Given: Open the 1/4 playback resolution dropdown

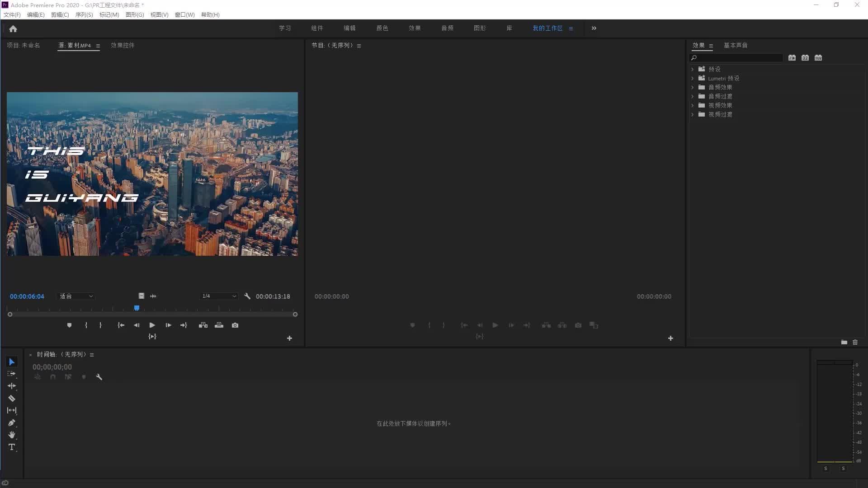Looking at the screenshot, I should coord(219,296).
